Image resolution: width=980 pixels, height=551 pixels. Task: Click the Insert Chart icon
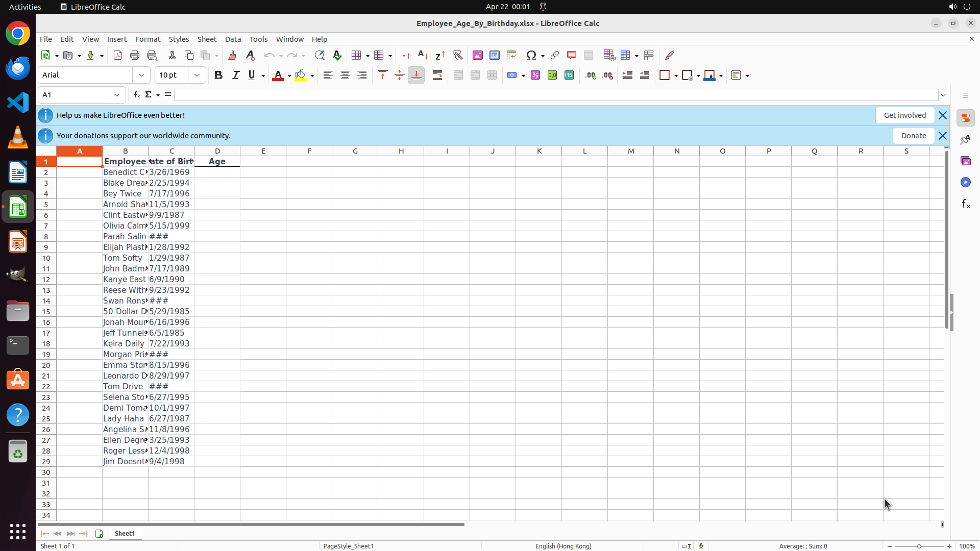pos(495,55)
